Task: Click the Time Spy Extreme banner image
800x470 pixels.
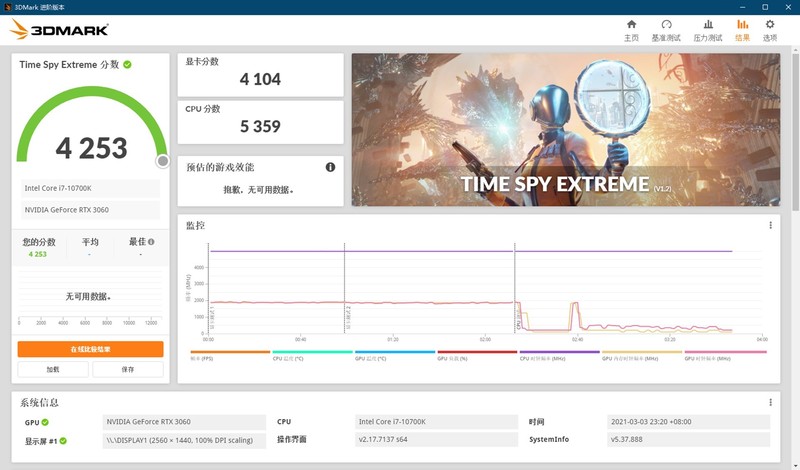Action: click(x=566, y=130)
